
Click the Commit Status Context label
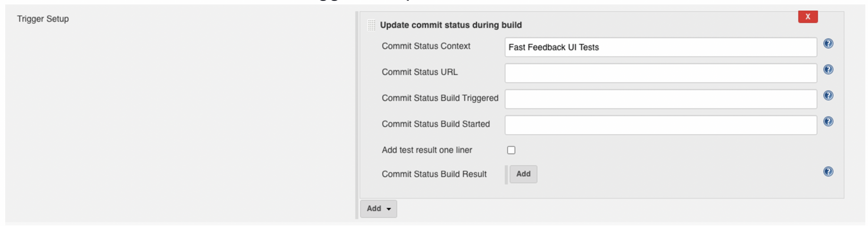pos(426,46)
